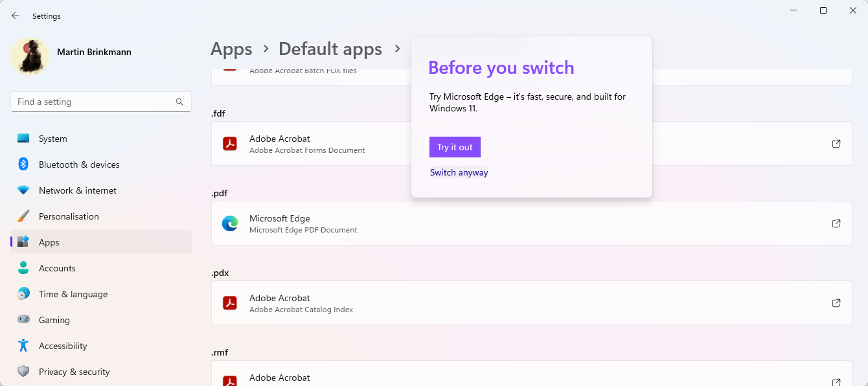Open Network & internet section
Image resolution: width=868 pixels, height=386 pixels.
78,190
